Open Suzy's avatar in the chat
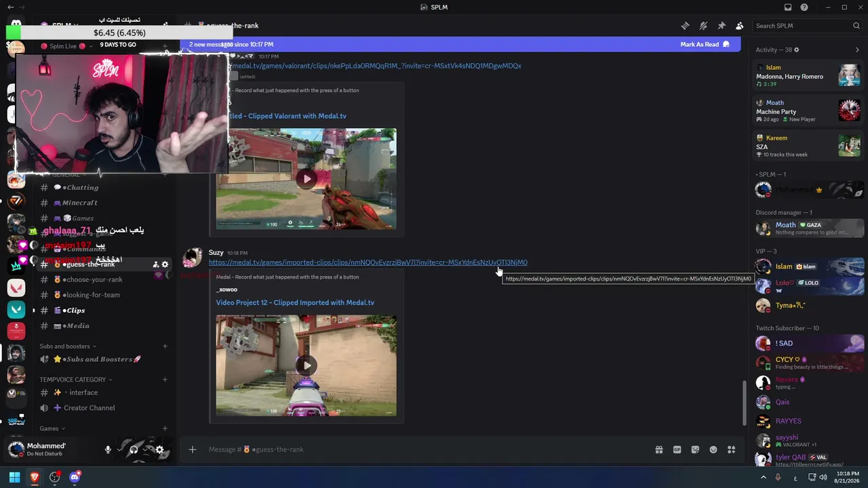 click(x=193, y=258)
